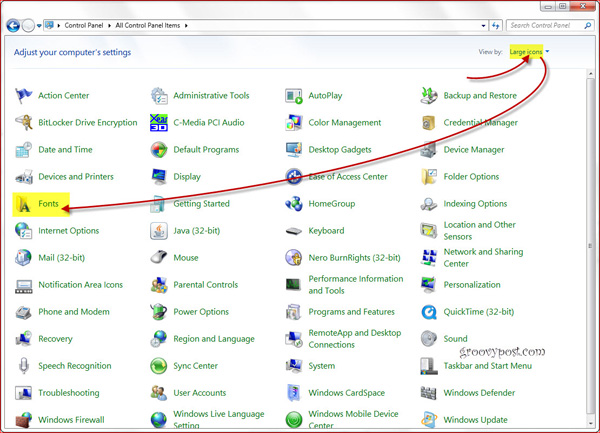Image resolution: width=600 pixels, height=433 pixels.
Task: Open the Desktop Gadgets link
Action: [x=340, y=150]
